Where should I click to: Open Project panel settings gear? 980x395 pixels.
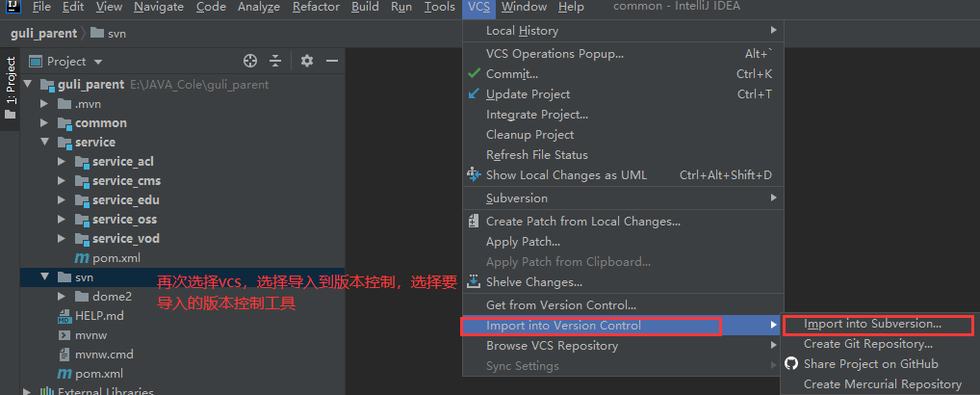306,61
